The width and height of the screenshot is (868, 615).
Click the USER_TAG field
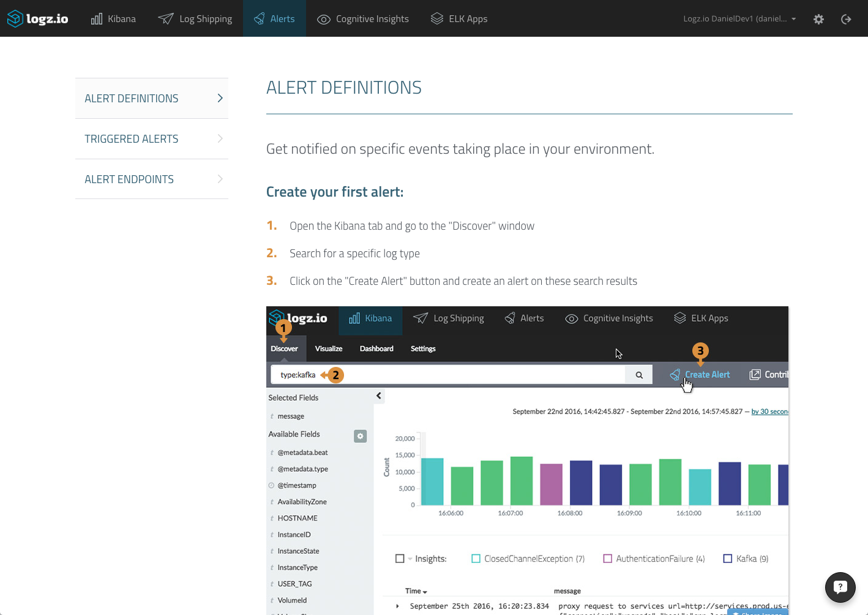click(294, 584)
